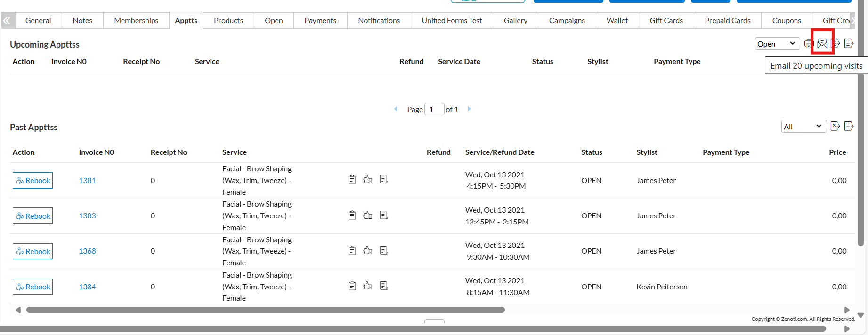Viewport: 868px width, 335px height.
Task: Click thumbs-up feedback icon for invoice 1368
Action: 368,250
